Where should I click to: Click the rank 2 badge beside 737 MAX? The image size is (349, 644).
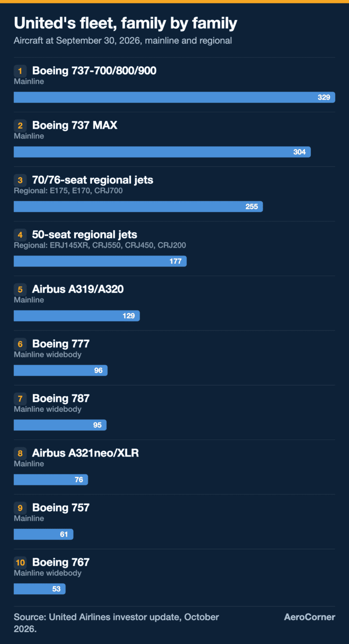point(20,126)
